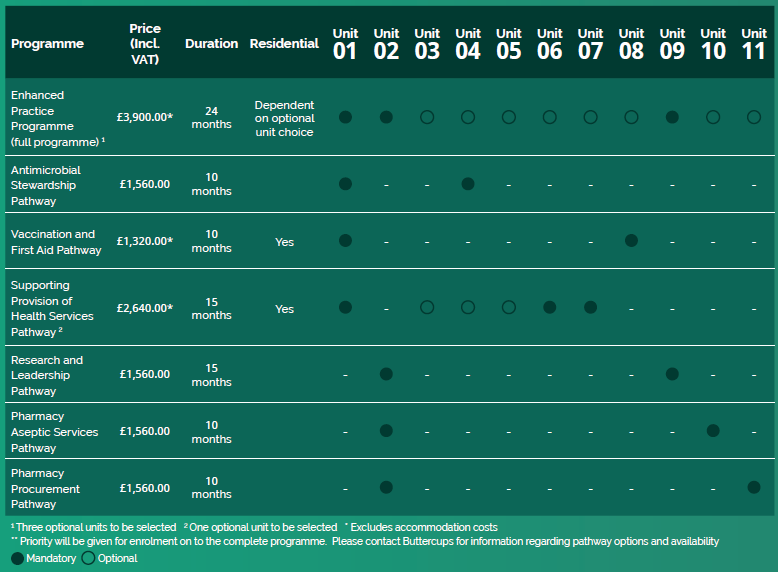Click the Price (Incl. VAT) column header

(x=145, y=44)
